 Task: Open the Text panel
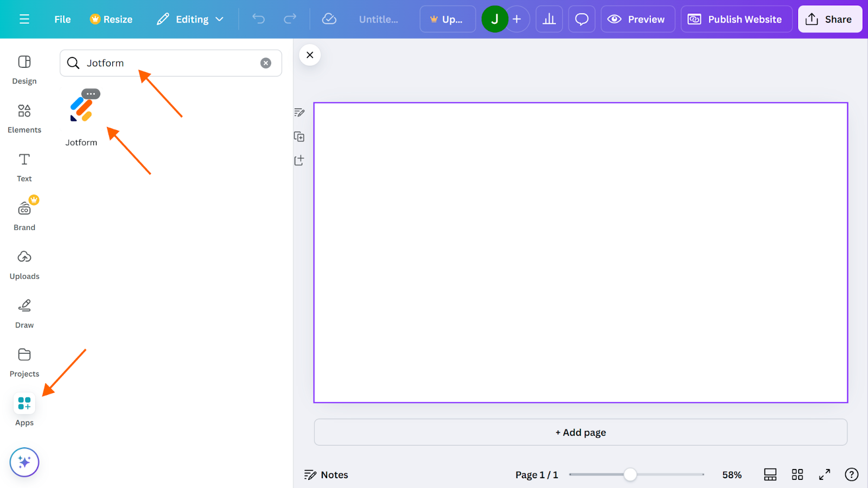pyautogui.click(x=24, y=165)
